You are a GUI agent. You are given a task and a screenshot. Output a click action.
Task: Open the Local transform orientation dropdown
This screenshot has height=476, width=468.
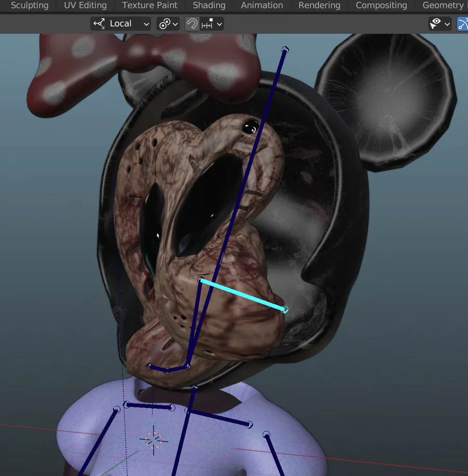pyautogui.click(x=121, y=24)
